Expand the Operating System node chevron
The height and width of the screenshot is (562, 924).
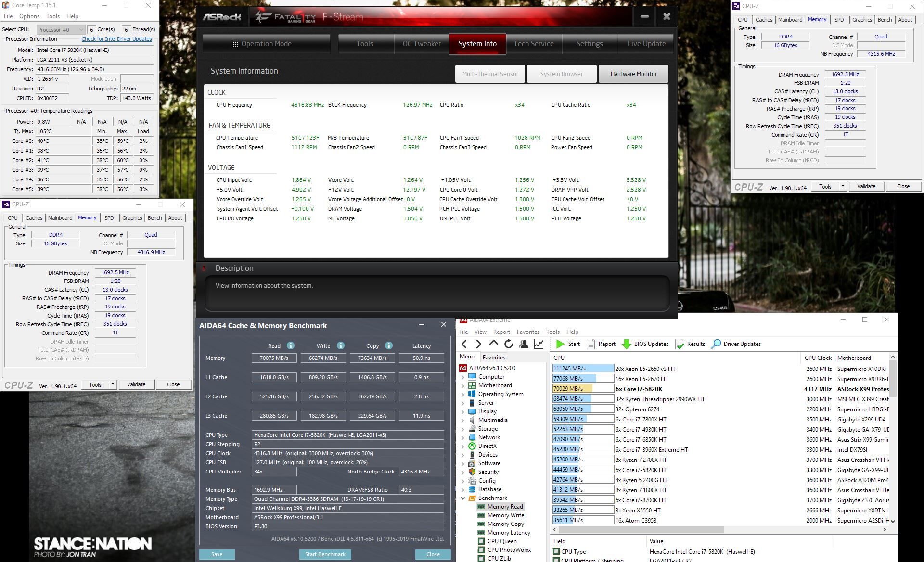(x=463, y=394)
